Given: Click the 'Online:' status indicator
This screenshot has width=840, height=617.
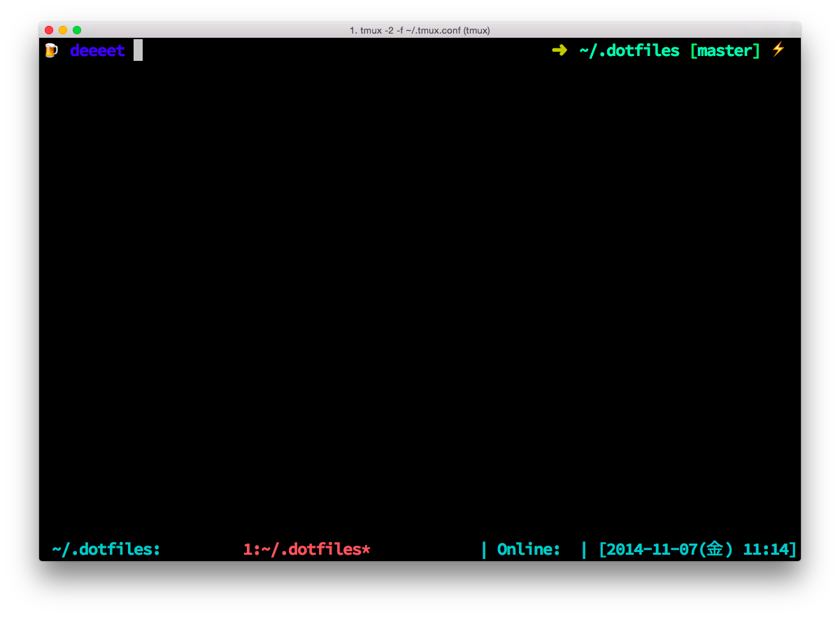Looking at the screenshot, I should [529, 550].
